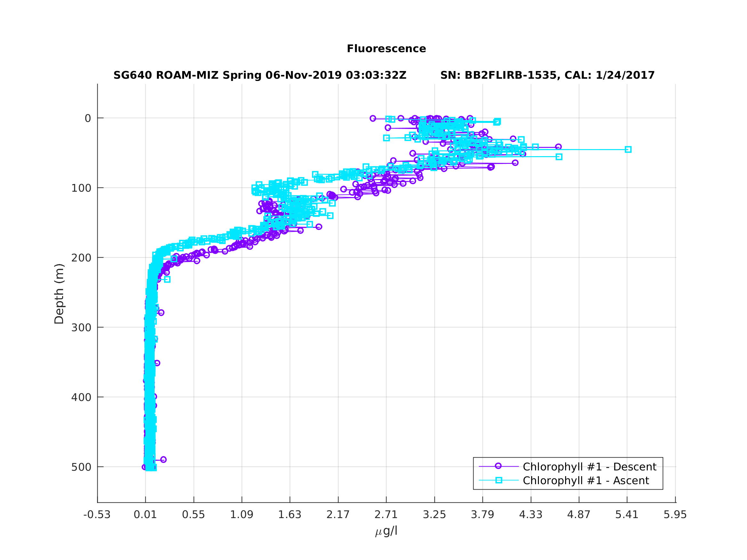The width and height of the screenshot is (747, 560).
Task: Click the isolated cyan square near 230 m depth
Action: (167, 279)
